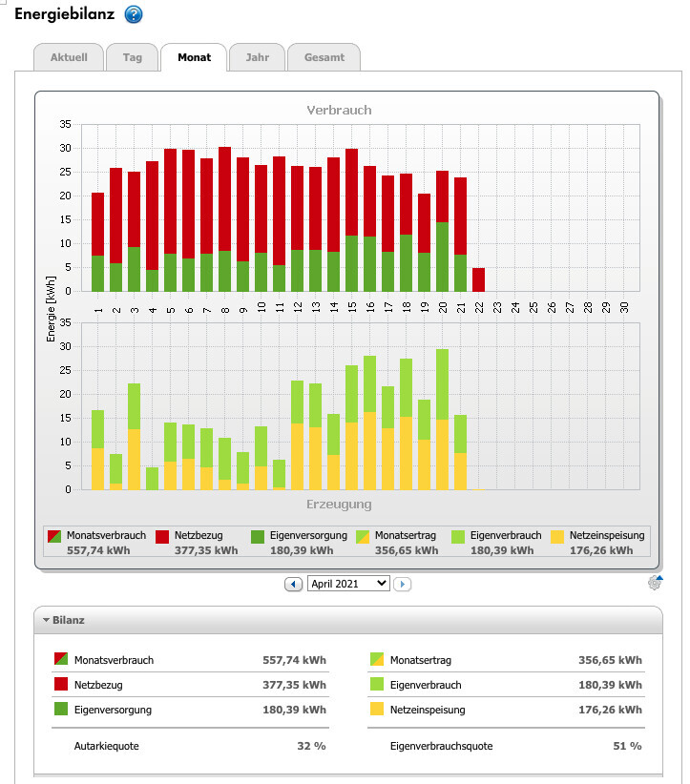Viewport: 690px width, 784px height.
Task: Open chart settings gear icon
Action: coord(654,583)
